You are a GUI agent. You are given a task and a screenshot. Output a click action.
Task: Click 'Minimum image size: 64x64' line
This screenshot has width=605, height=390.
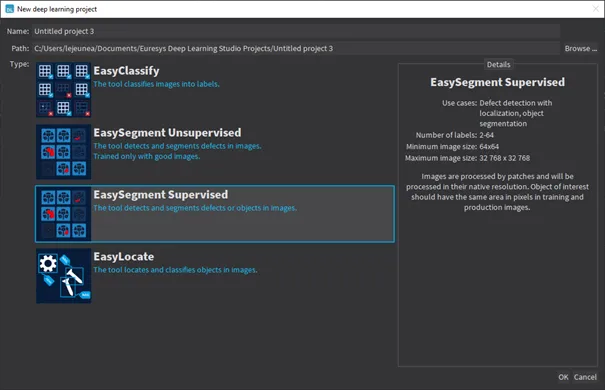(x=452, y=147)
